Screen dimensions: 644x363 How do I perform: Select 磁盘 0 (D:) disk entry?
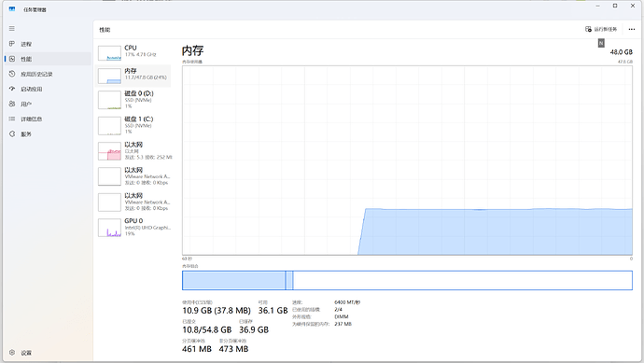click(x=133, y=100)
